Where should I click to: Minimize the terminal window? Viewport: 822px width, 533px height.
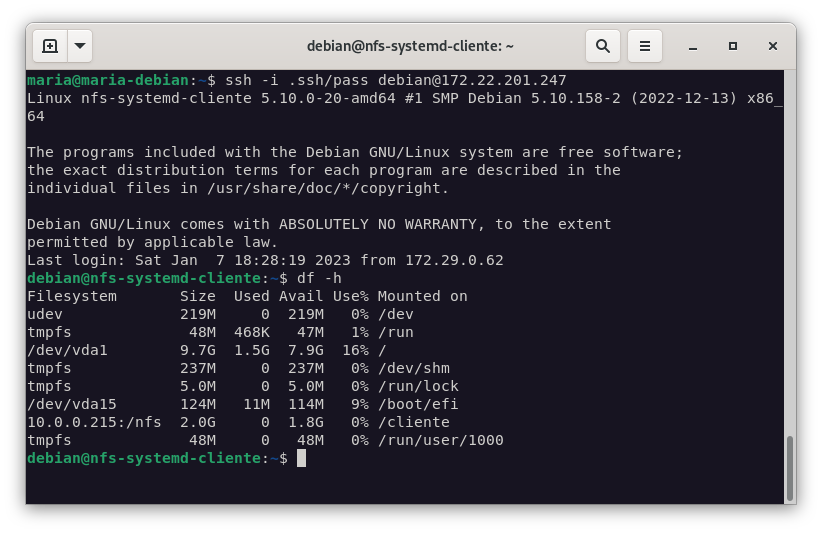[x=693, y=47]
